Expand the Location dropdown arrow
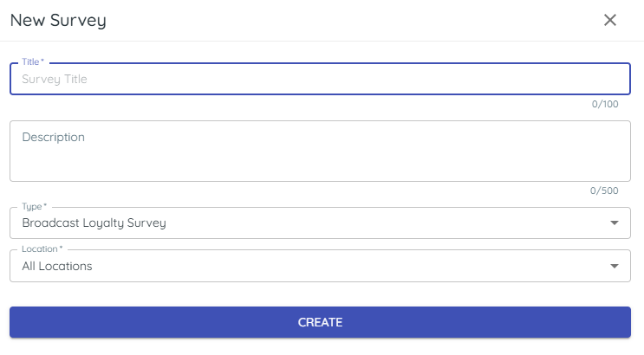Viewport: 644px width, 355px height. 615,266
